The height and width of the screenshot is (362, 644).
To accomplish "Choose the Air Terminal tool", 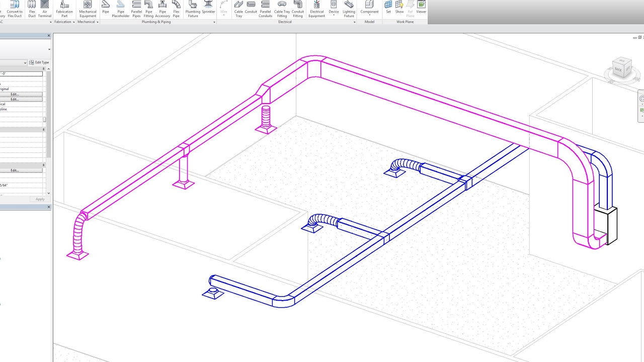I will 45,9.
